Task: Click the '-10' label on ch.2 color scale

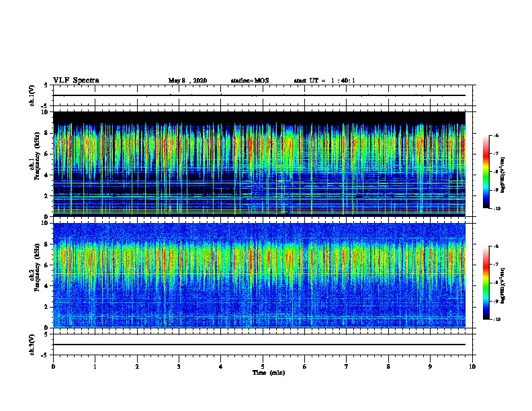Action: (497, 320)
